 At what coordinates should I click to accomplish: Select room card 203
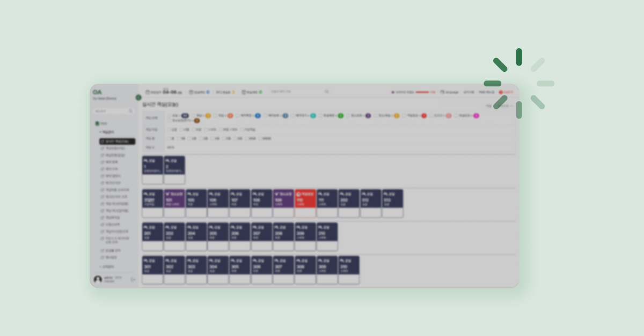(174, 237)
